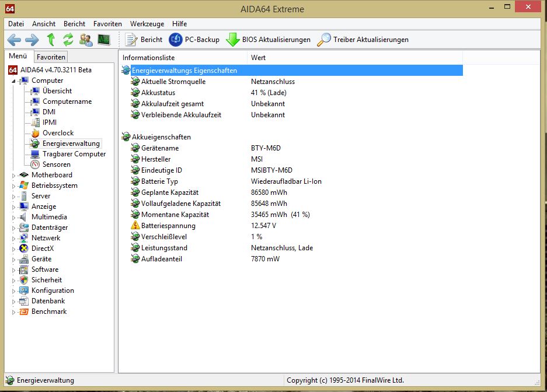
Task: Open the Bericht menu in menu bar
Action: point(74,24)
